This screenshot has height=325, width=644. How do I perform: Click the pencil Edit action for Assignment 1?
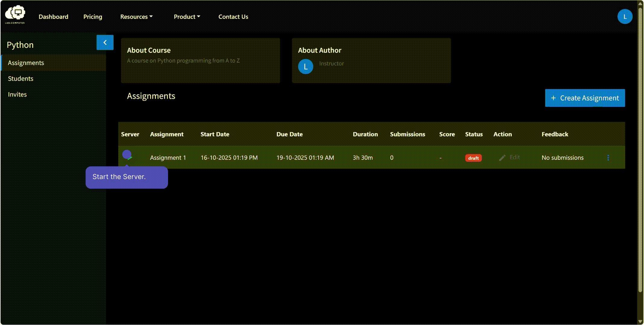(x=509, y=157)
